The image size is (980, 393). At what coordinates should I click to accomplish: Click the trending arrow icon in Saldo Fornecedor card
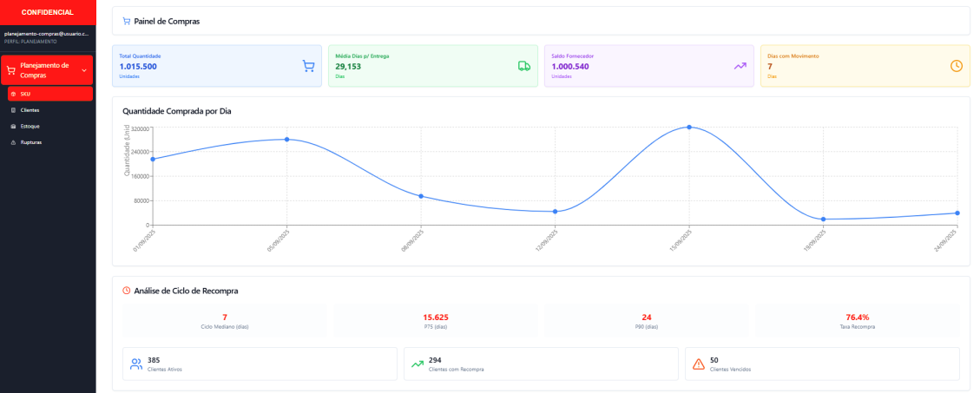pos(740,66)
